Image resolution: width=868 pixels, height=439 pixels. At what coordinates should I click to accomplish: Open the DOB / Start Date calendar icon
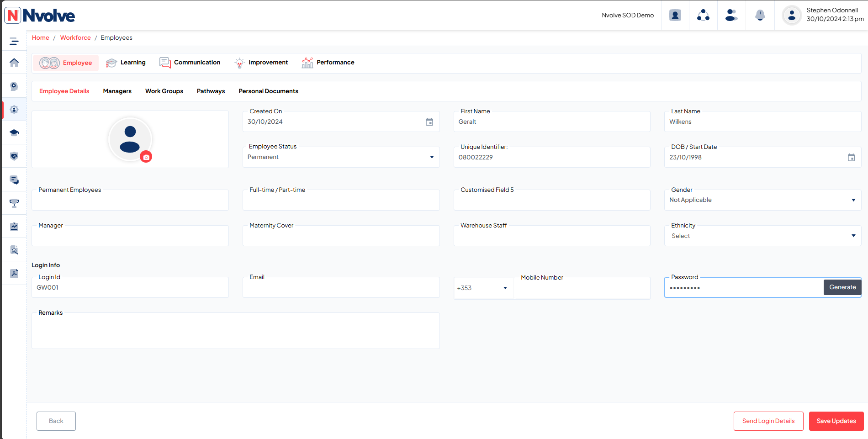click(x=851, y=158)
